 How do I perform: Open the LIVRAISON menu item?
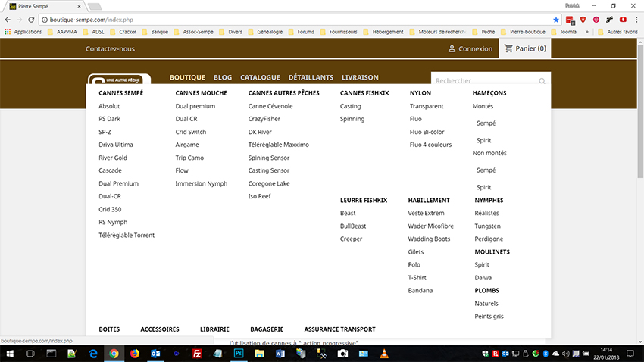(360, 77)
